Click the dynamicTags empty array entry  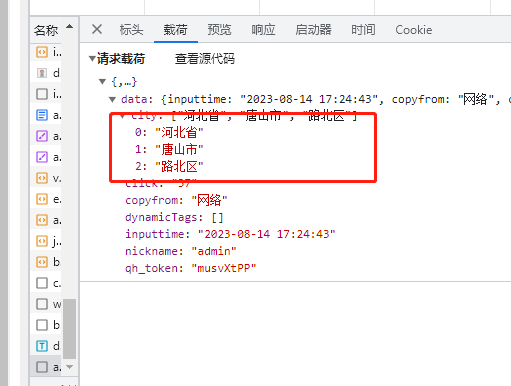point(174,217)
